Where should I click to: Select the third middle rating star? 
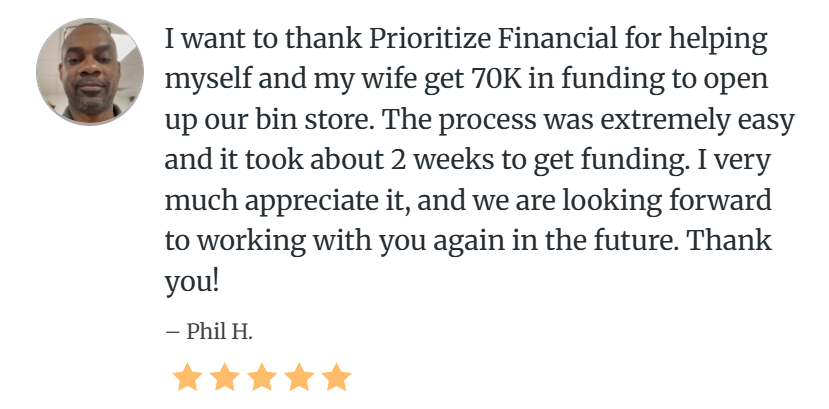(x=262, y=377)
